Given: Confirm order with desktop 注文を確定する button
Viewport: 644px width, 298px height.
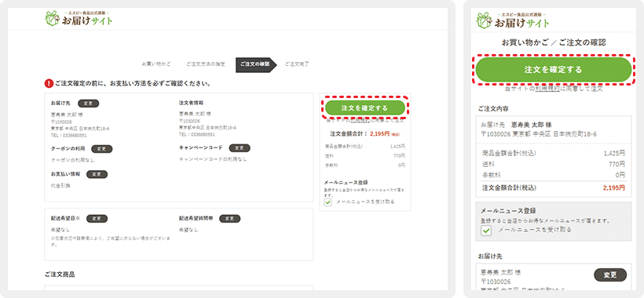Looking at the screenshot, I should [x=364, y=108].
